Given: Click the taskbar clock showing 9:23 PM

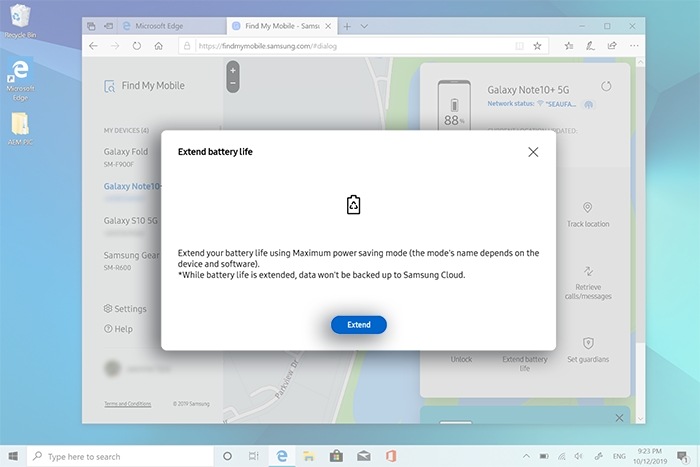Looking at the screenshot, I should pos(650,456).
